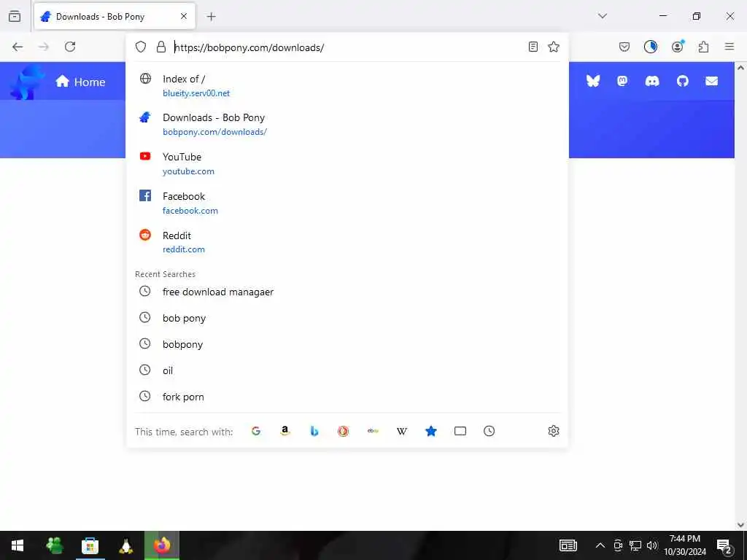The height and width of the screenshot is (560, 747).
Task: Close the Downloads - Bob Pony tab
Action: coord(184,16)
